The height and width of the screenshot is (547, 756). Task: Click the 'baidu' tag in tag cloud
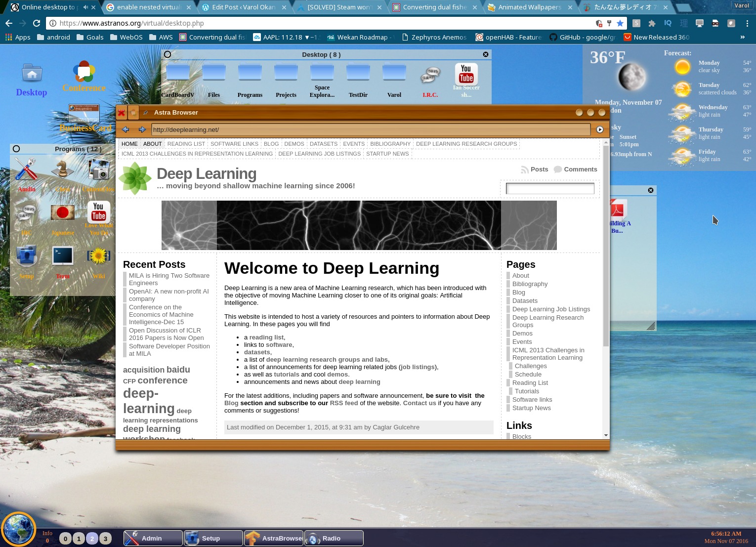[178, 370]
